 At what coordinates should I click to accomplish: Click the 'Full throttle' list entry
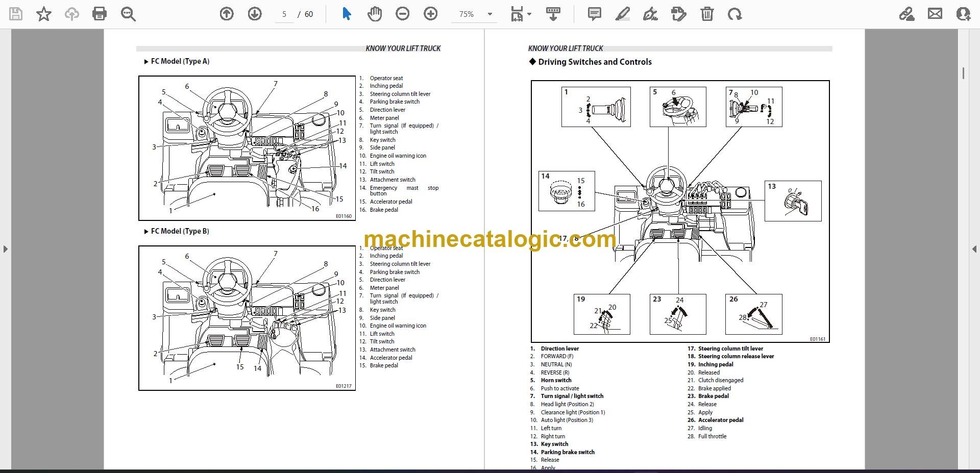712,436
